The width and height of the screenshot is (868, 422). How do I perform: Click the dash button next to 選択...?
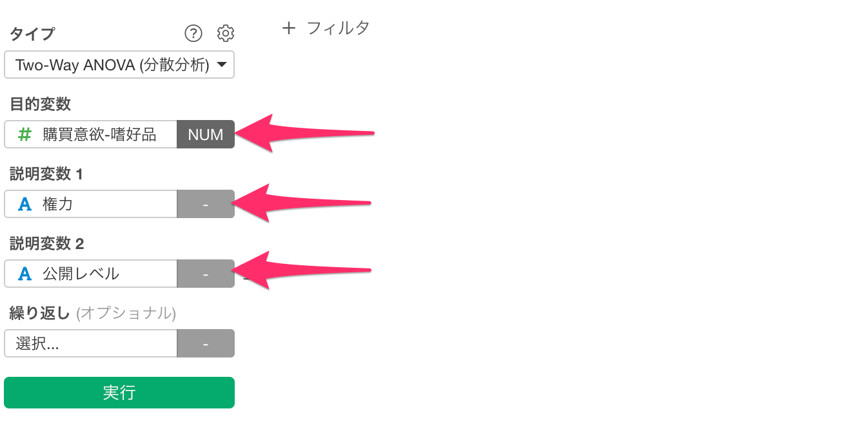tap(206, 343)
